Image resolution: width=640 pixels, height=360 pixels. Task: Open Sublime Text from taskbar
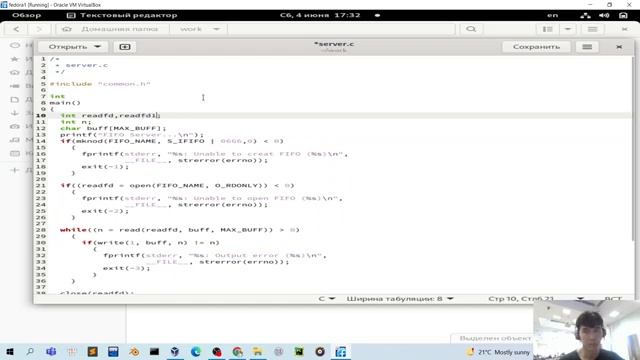(x=93, y=351)
